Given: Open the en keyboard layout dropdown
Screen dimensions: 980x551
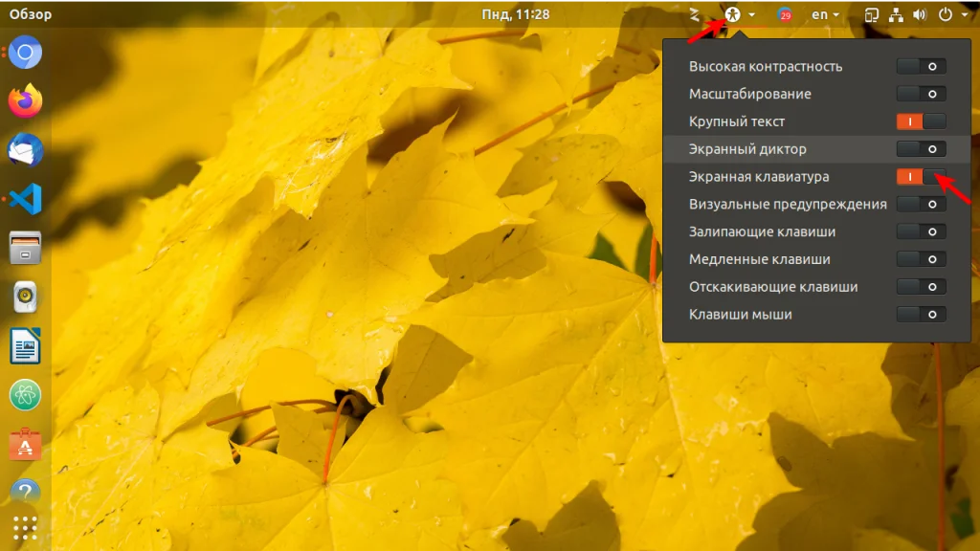Looking at the screenshot, I should 825,14.
